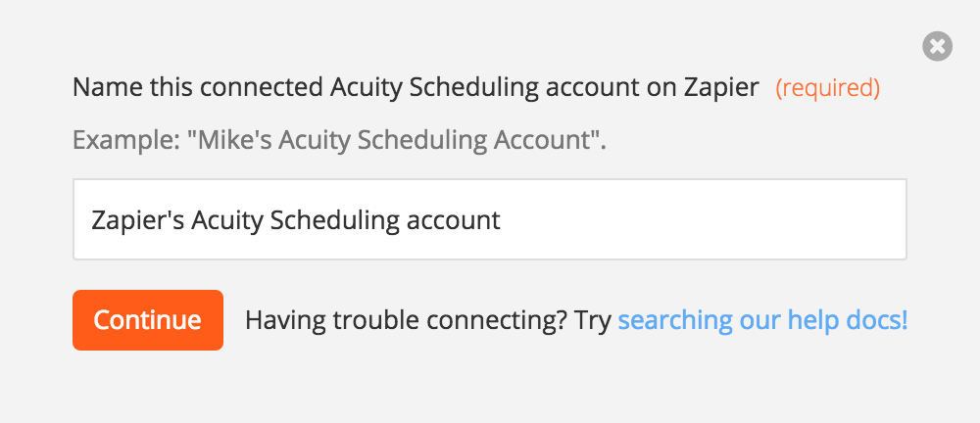Click the word "Scheduling" inside the name field
The image size is (980, 423).
tap(335, 220)
